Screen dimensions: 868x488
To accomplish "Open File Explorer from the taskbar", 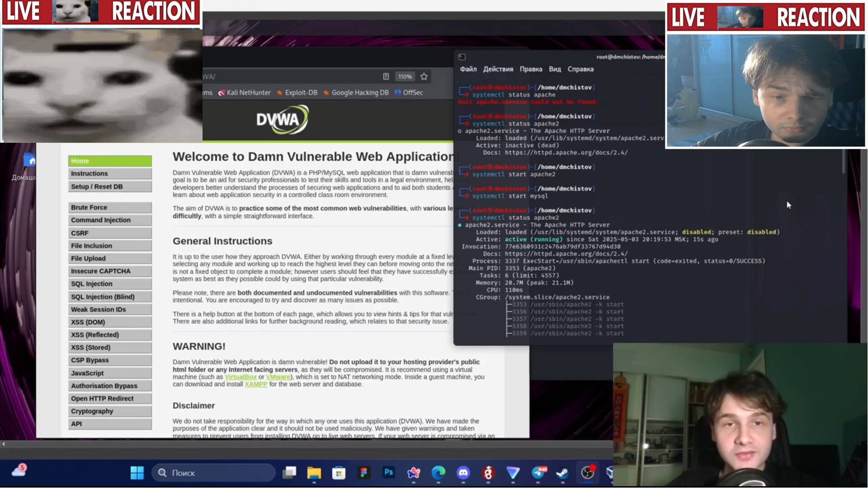I will (x=314, y=473).
